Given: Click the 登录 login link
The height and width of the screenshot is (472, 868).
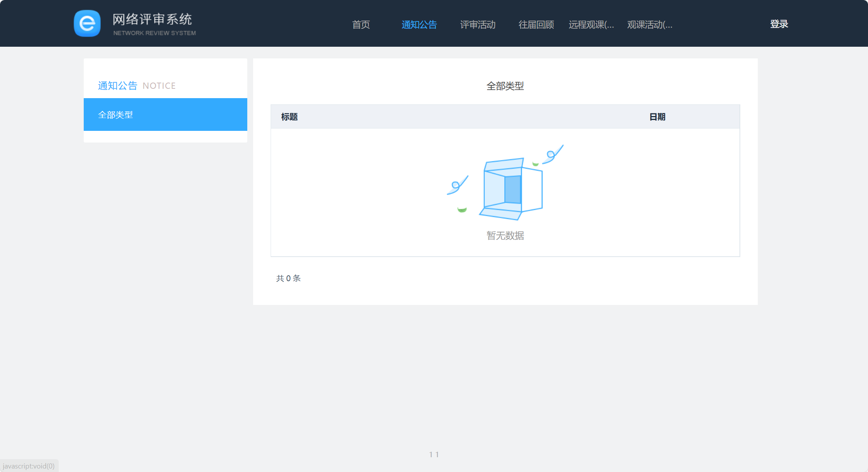Looking at the screenshot, I should pyautogui.click(x=779, y=24).
